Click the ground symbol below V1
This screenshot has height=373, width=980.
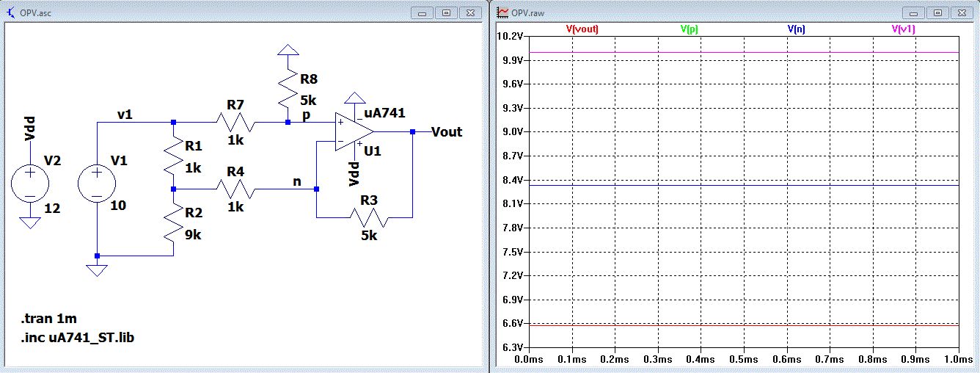pyautogui.click(x=97, y=269)
